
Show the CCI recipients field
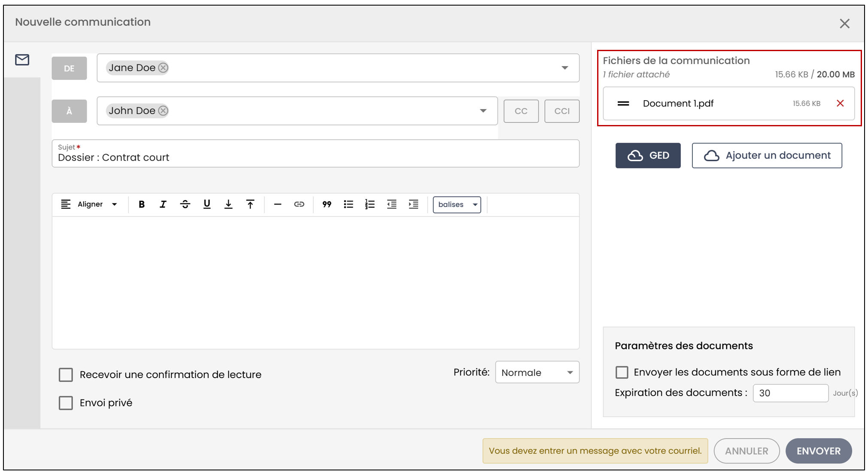pos(562,111)
